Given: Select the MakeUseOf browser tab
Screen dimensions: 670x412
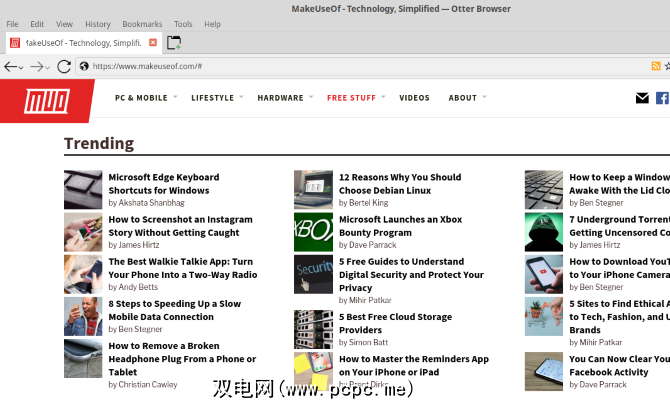Looking at the screenshot, I should point(84,43).
